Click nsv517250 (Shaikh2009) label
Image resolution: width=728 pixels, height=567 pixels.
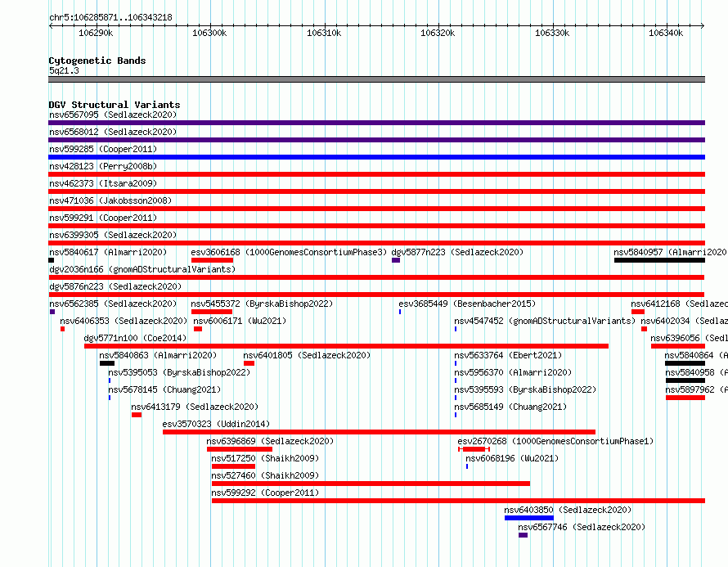(265, 458)
